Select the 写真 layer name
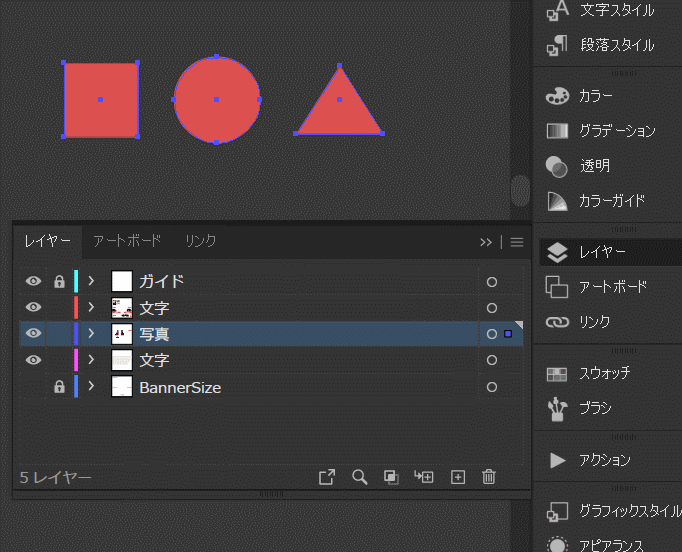This screenshot has height=552, width=682. click(154, 334)
